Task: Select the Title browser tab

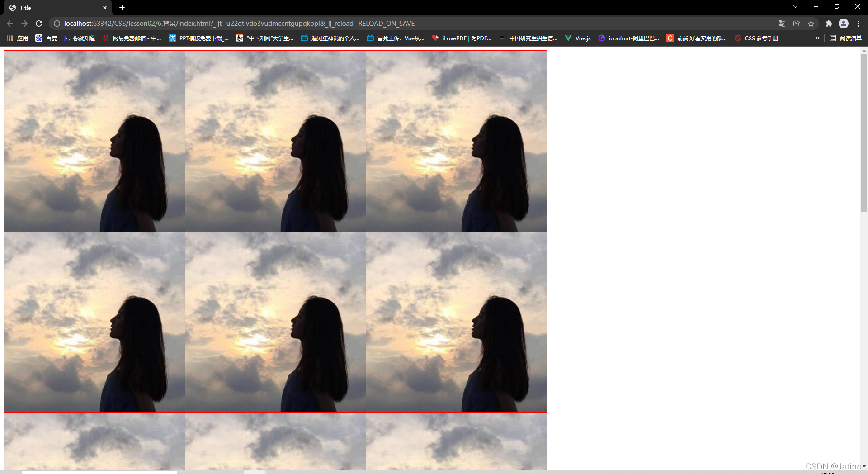Action: tap(58, 8)
